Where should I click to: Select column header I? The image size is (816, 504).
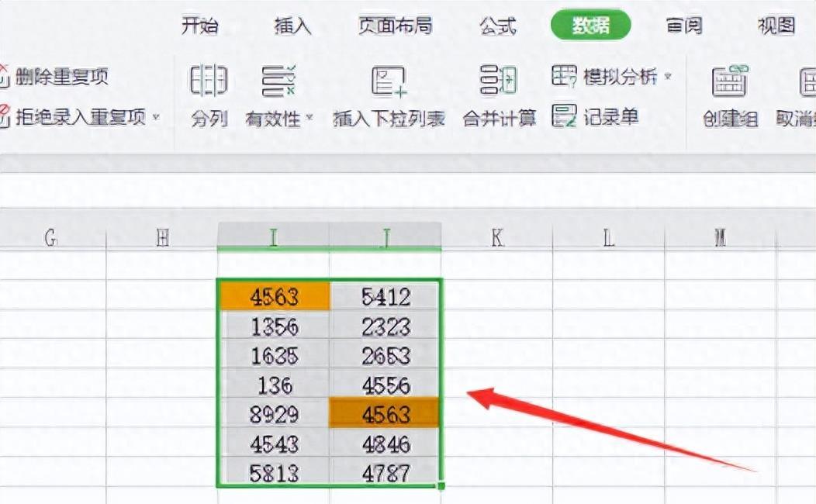(x=273, y=239)
